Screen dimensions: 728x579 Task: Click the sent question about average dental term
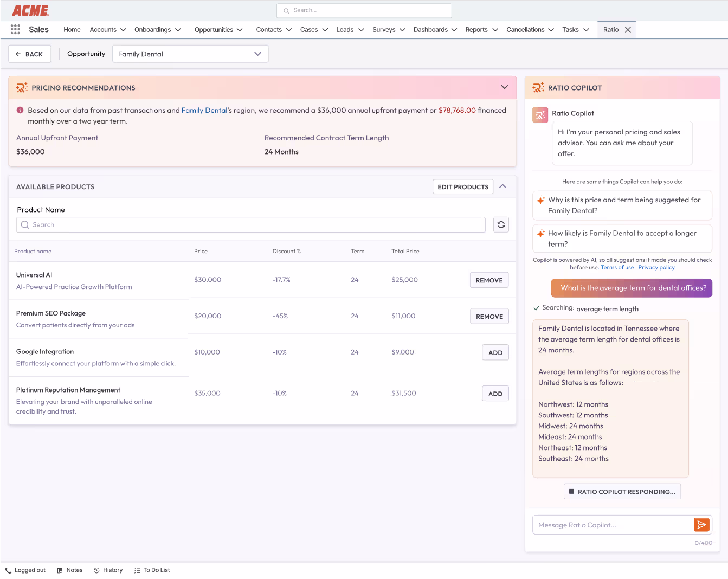632,288
